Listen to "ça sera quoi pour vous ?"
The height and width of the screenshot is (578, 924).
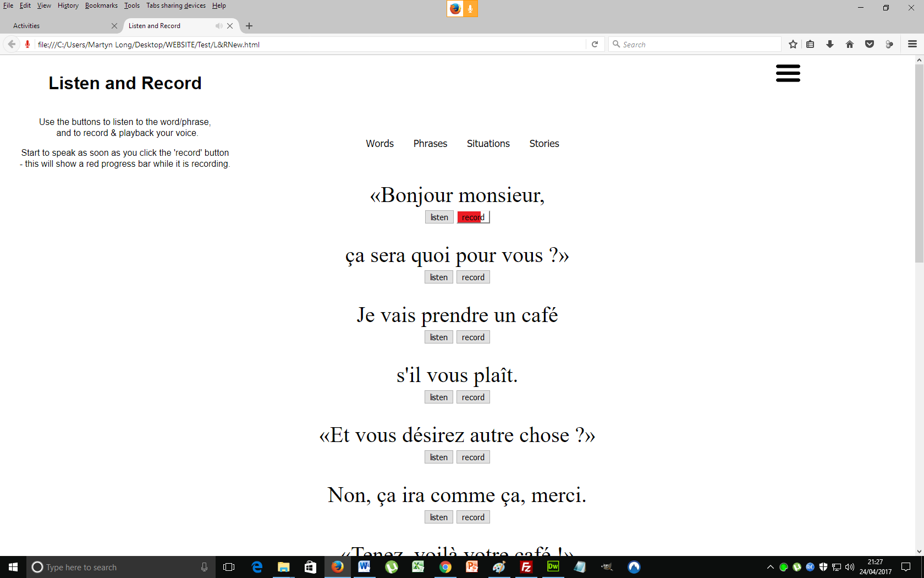click(x=439, y=277)
